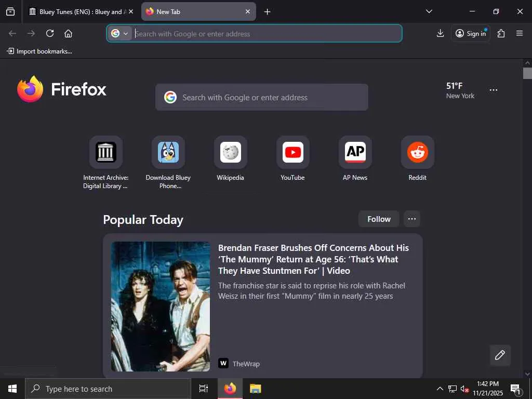Viewport: 532px width, 399px height.
Task: Open the list all tabs dropdown arrow
Action: 429,11
